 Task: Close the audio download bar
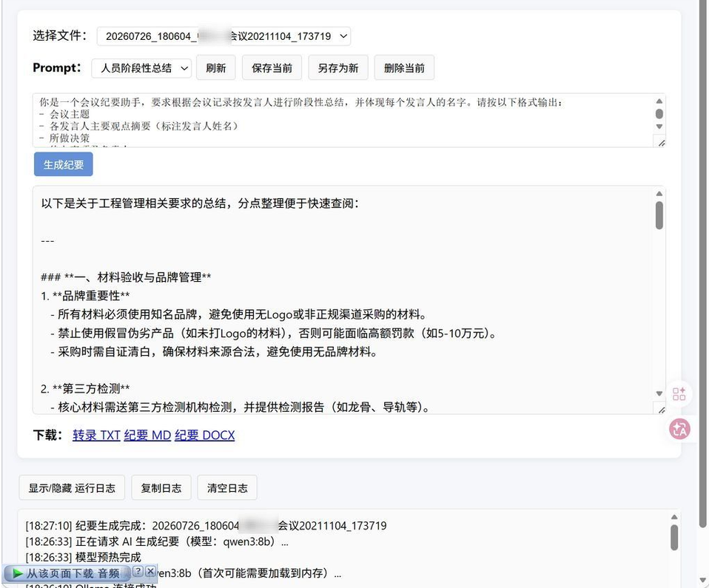(151, 571)
